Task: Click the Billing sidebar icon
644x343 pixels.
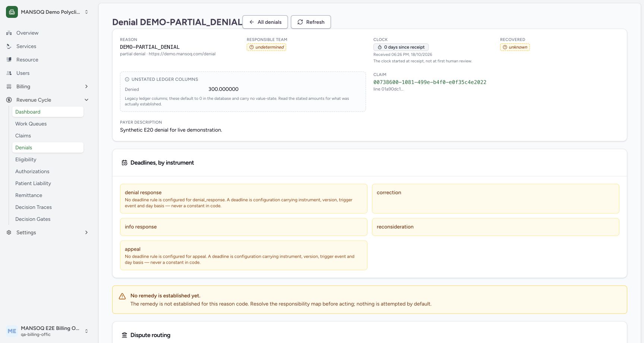Action: pyautogui.click(x=9, y=86)
